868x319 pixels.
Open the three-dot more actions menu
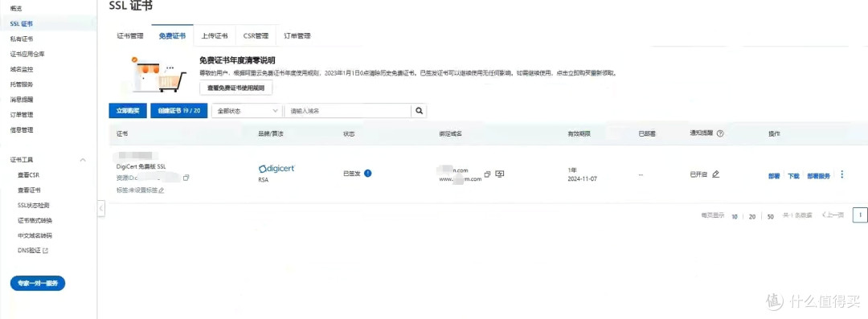point(842,174)
